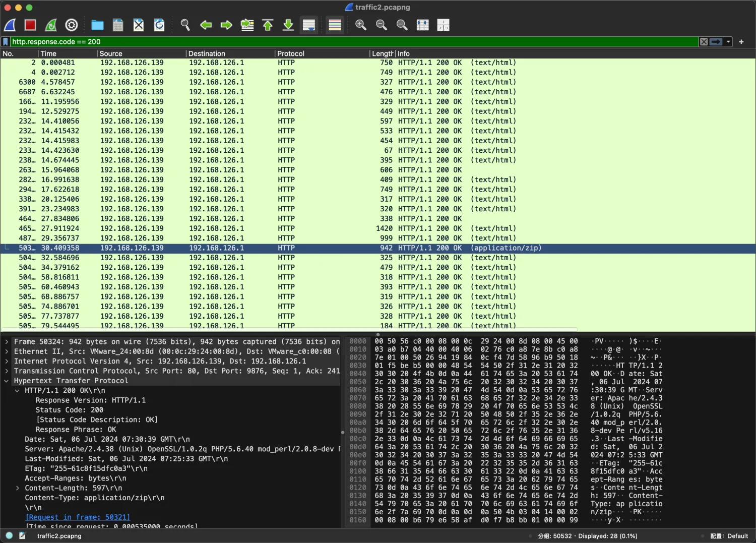Expand Internet Protocol Version 4 node
The image size is (756, 543).
pyautogui.click(x=7, y=361)
